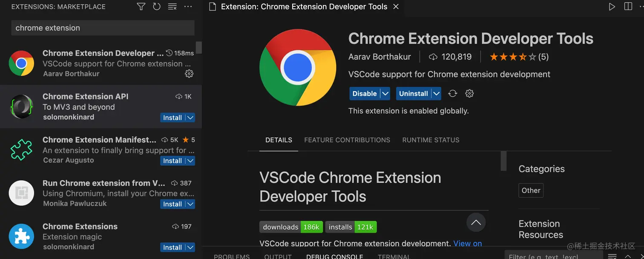This screenshot has width=644, height=259.
Task: Open Install dropdown for Chrome Extension API
Action: click(190, 118)
